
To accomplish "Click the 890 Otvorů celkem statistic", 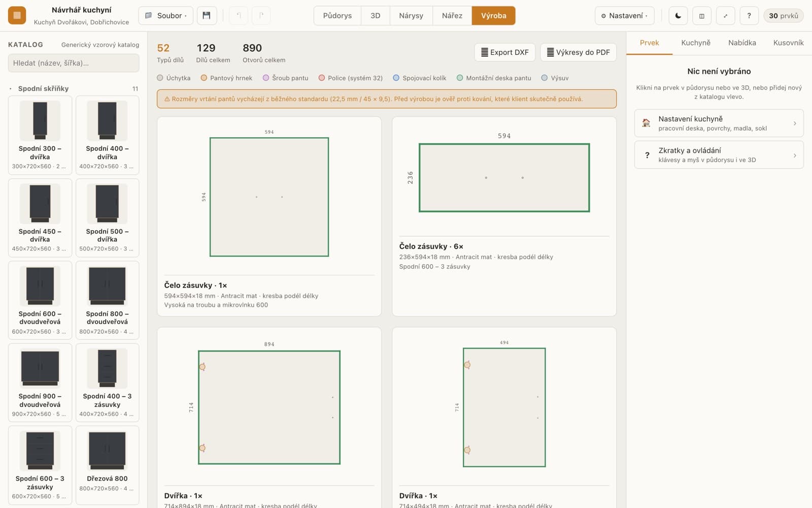I will [x=264, y=53].
